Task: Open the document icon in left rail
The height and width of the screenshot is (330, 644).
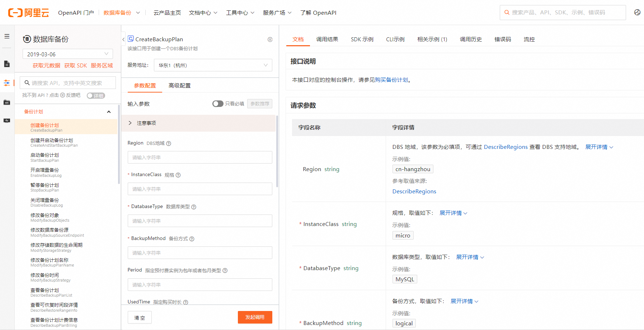Action: tap(7, 64)
